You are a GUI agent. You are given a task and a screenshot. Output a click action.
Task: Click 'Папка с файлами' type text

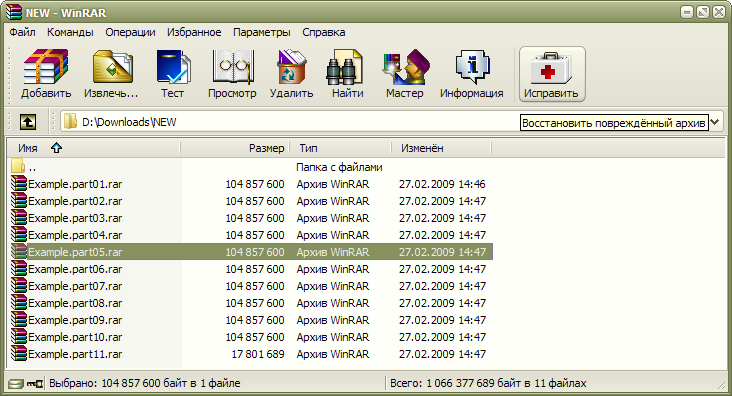339,167
